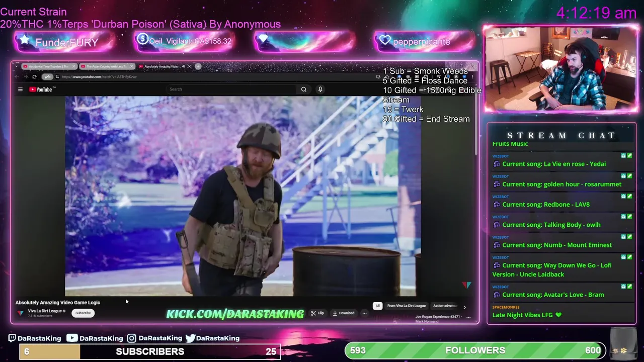Click 'Current song: Avatar's Love - Bram' message

(x=553, y=295)
